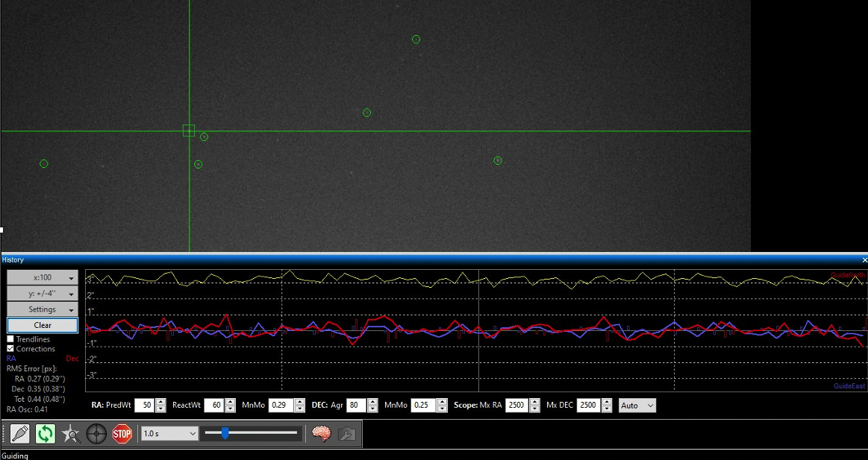Click the blue gamma slider handle

tap(225, 433)
